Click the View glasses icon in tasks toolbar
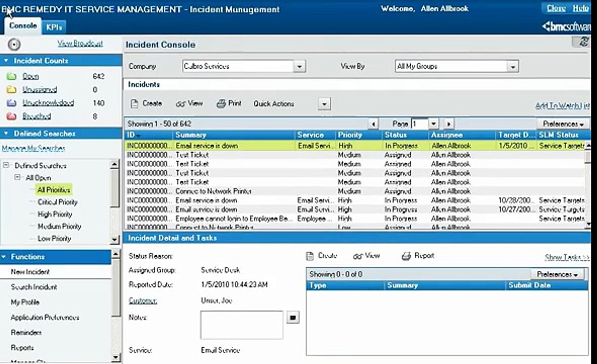Viewport: 597px width, 364px height. pos(358,256)
